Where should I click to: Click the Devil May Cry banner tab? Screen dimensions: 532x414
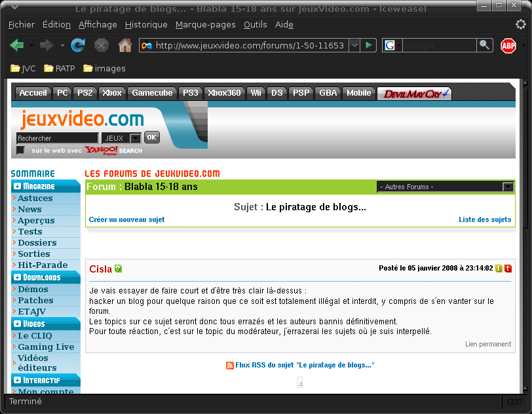coord(414,94)
